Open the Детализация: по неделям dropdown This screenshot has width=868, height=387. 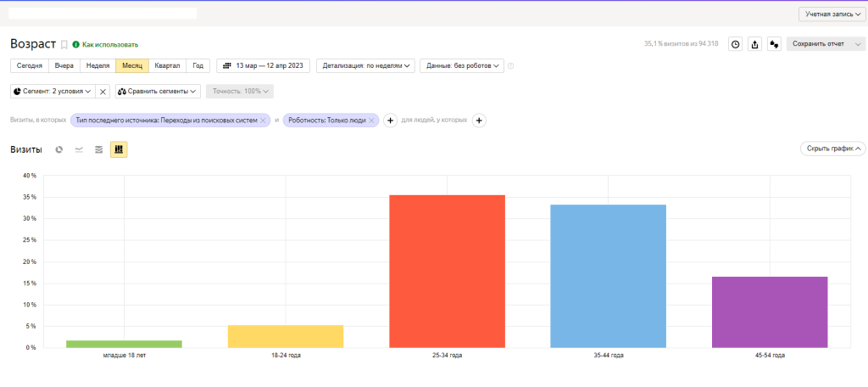tap(366, 65)
